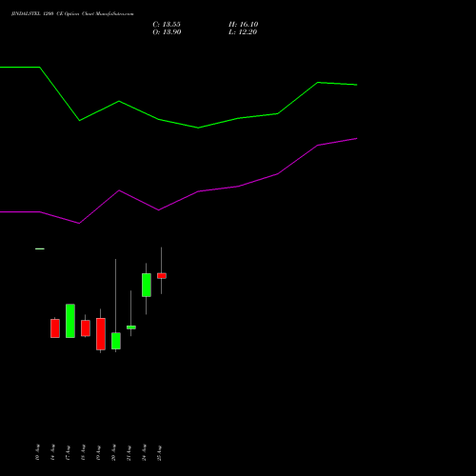This screenshot has height=476, width=476.
Task: Select the green candle body for 20 Aug
Action: click(x=116, y=341)
